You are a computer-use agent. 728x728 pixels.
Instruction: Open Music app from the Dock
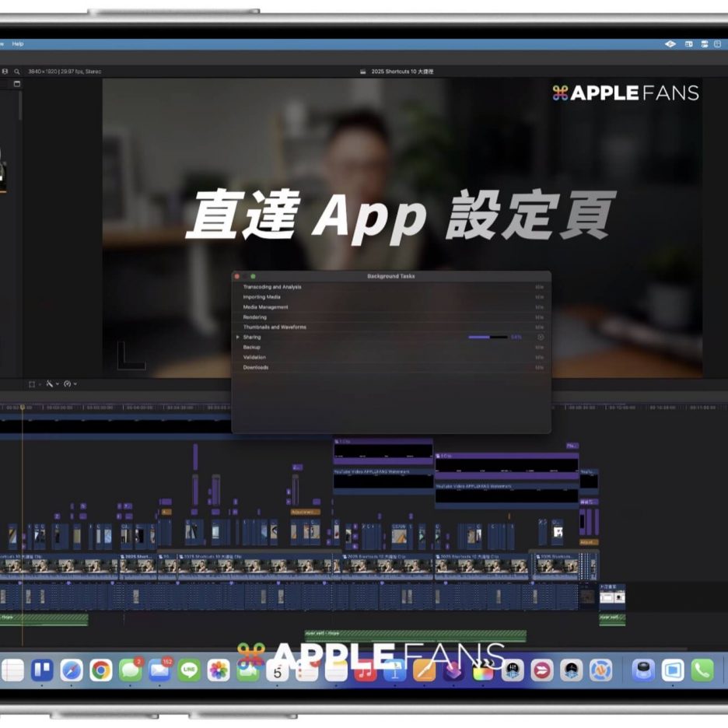point(366,670)
